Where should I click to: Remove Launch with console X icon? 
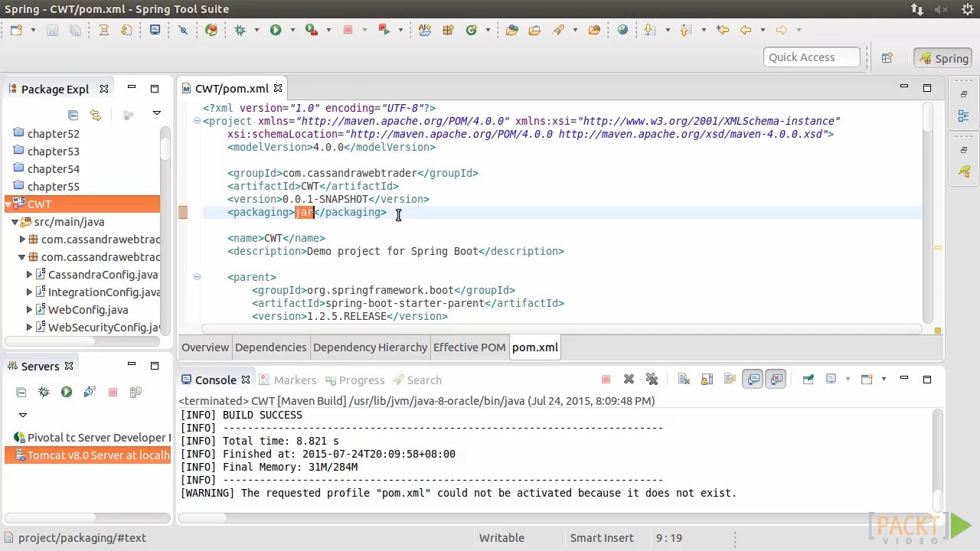(x=629, y=379)
